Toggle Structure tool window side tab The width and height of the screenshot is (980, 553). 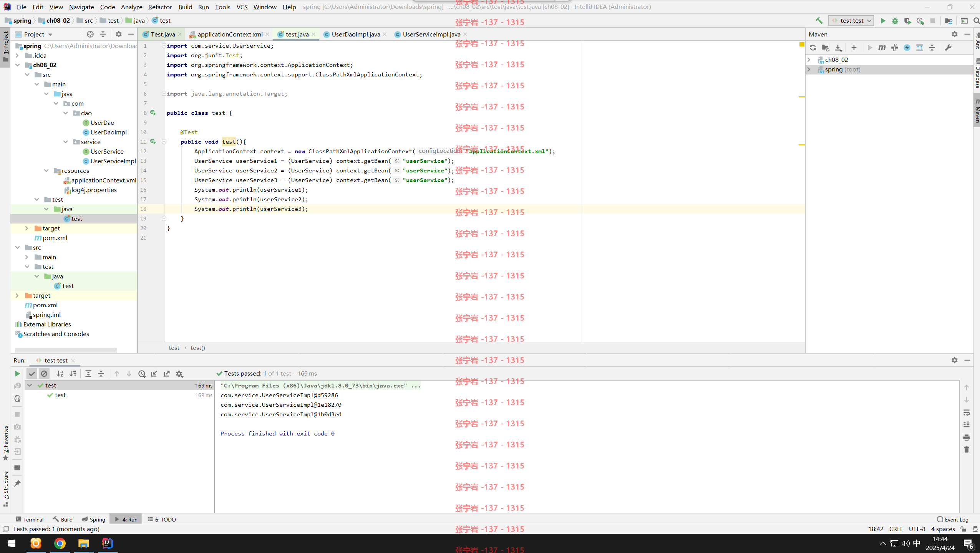tap(5, 488)
